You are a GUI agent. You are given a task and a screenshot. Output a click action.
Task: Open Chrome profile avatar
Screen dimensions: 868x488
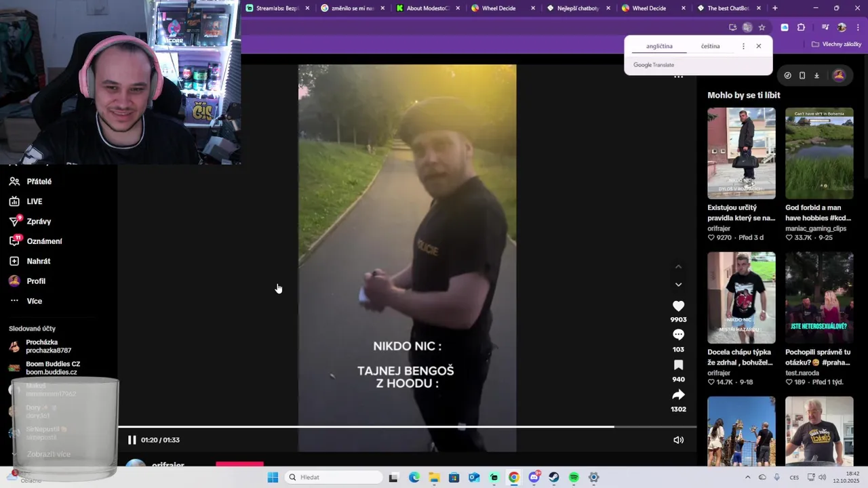click(x=842, y=27)
